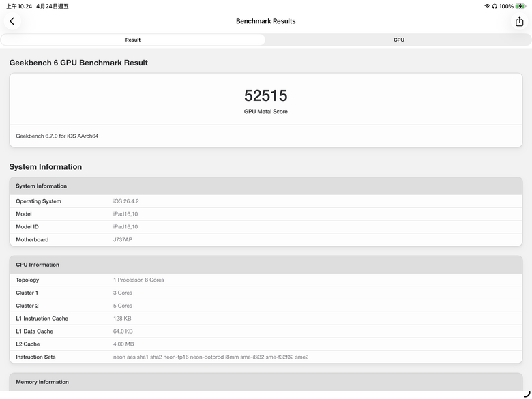Select the L1 Data Cache label
The height and width of the screenshot is (399, 532).
(x=34, y=331)
